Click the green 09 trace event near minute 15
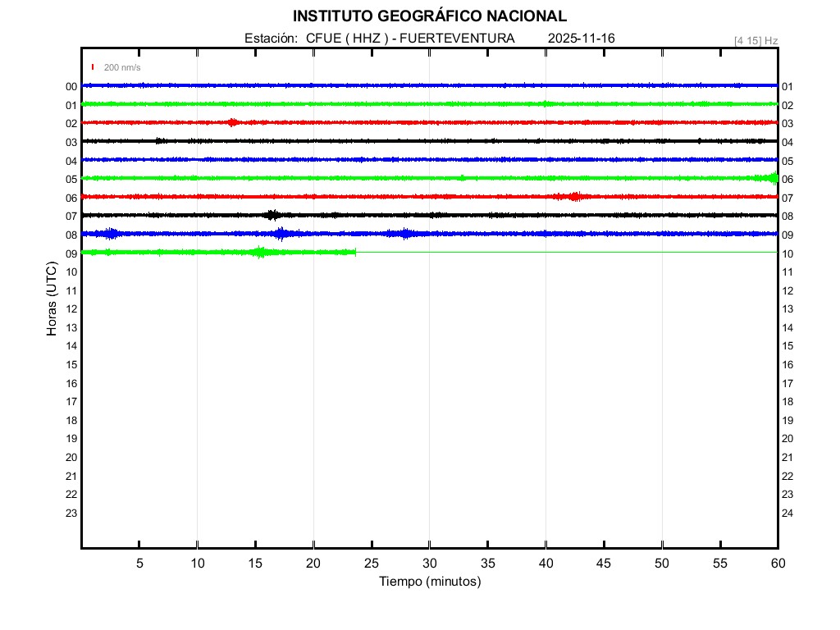This screenshot has width=840, height=630. tap(260, 252)
